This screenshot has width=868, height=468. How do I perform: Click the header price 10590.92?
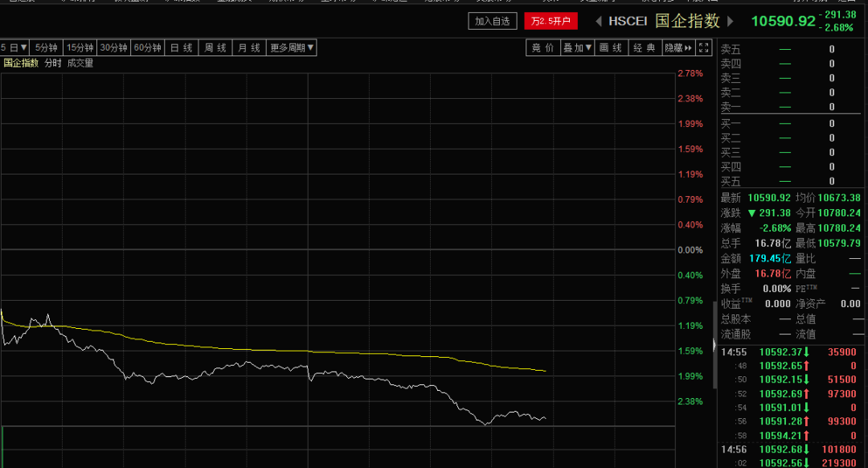783,22
